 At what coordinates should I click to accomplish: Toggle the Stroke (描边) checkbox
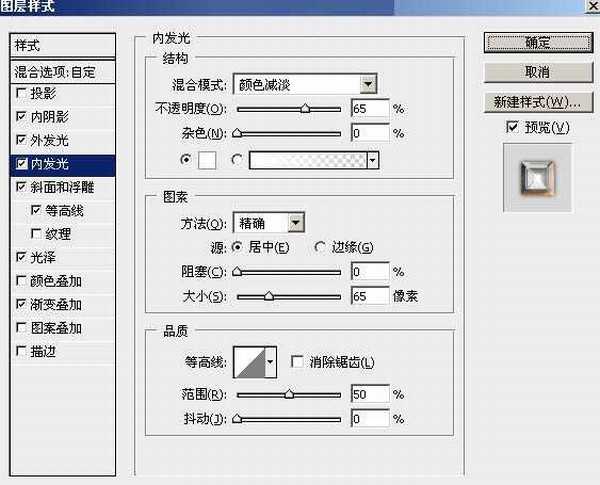click(x=21, y=351)
